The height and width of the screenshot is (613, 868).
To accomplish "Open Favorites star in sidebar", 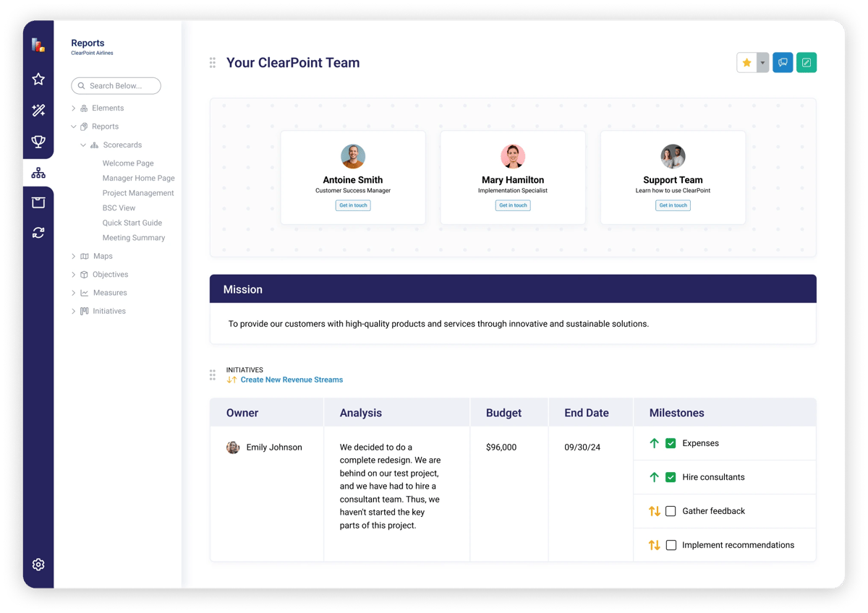I will pos(38,79).
